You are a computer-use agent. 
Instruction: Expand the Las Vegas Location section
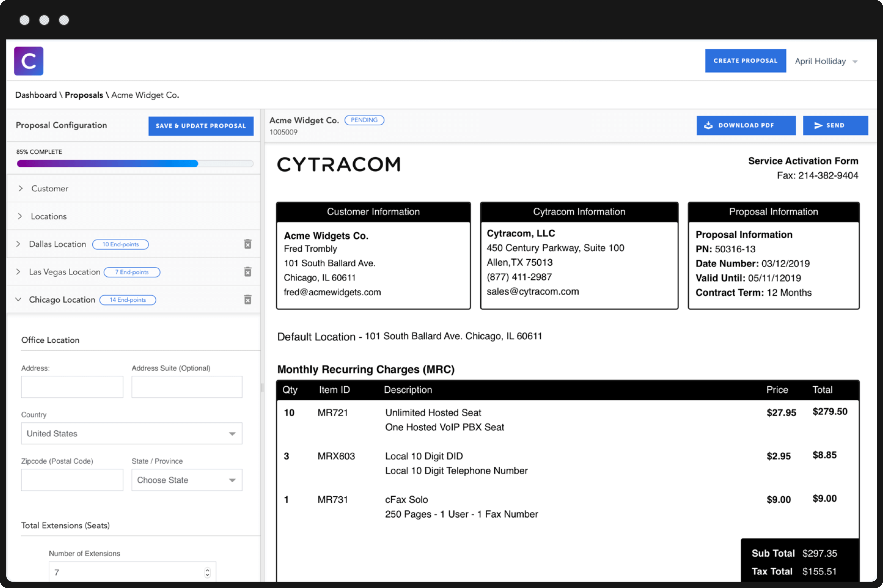(x=18, y=272)
